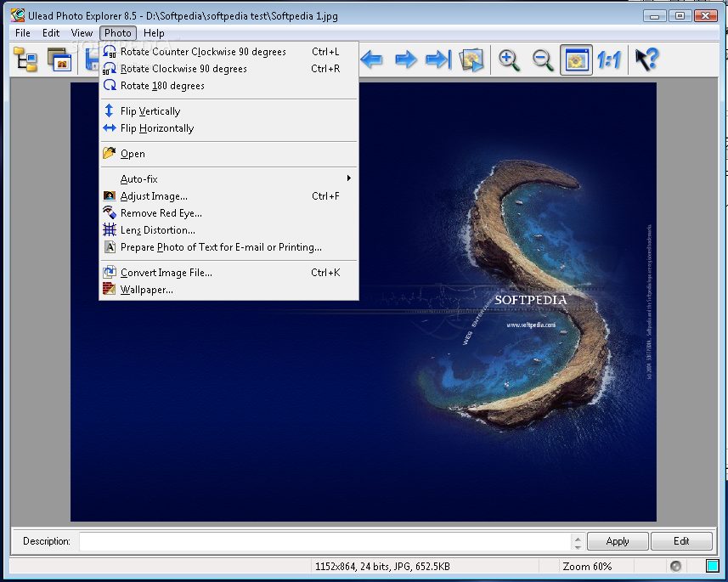Select Remove Red Eye option
Image resolution: width=728 pixels, height=582 pixels.
pos(229,213)
